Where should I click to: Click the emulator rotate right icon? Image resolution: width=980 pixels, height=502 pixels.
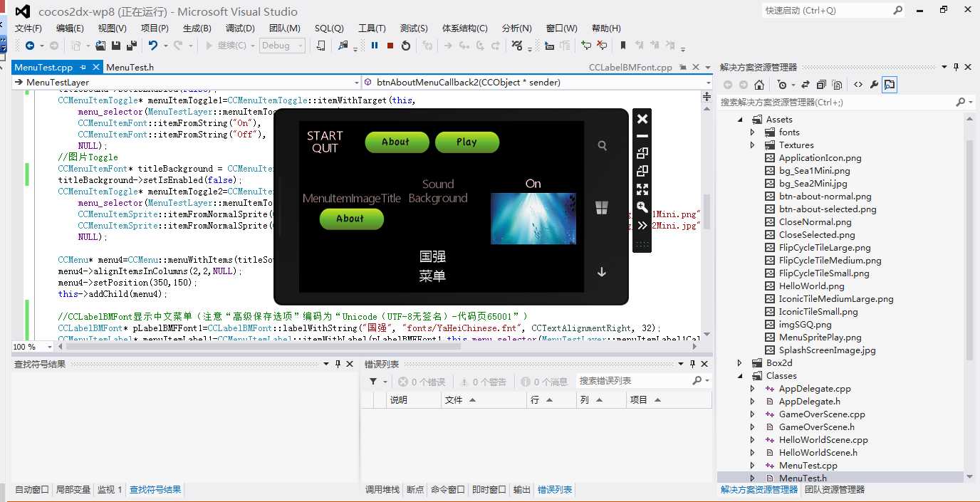pyautogui.click(x=642, y=171)
